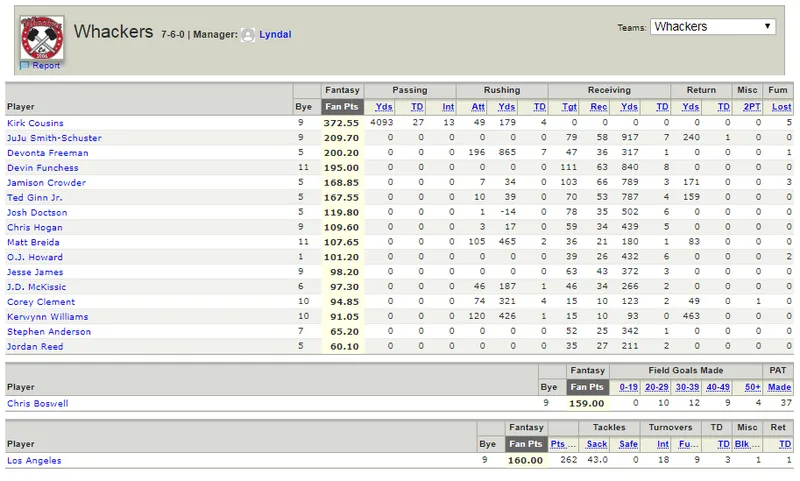
Task: Sort defense by Turnovers Int column
Action: pos(662,444)
